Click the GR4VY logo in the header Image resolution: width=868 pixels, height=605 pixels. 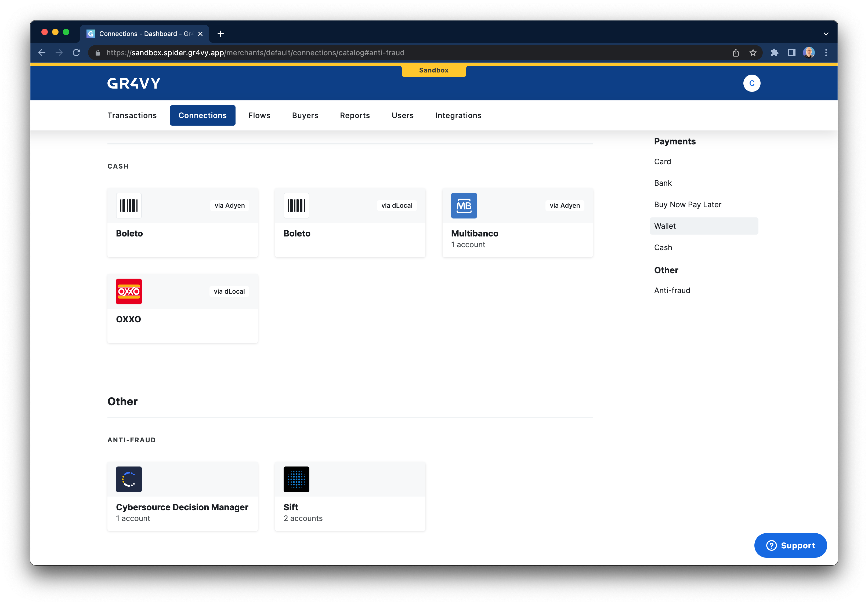click(x=134, y=83)
